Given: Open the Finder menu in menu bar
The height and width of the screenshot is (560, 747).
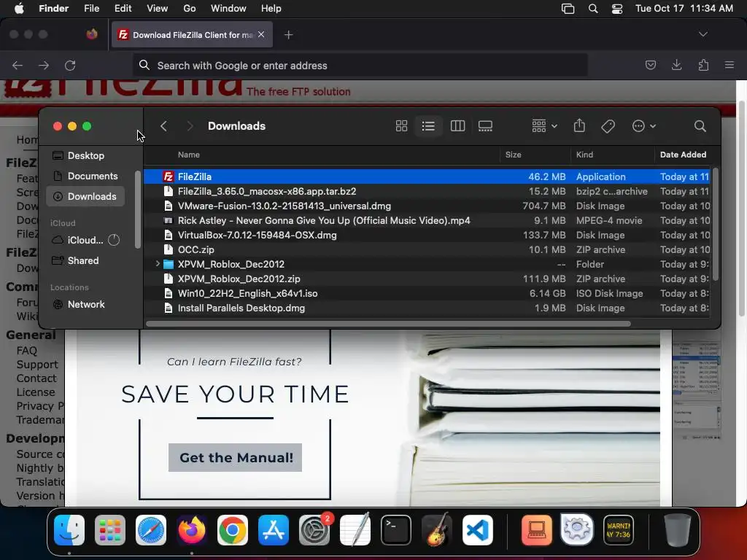Looking at the screenshot, I should tap(54, 9).
